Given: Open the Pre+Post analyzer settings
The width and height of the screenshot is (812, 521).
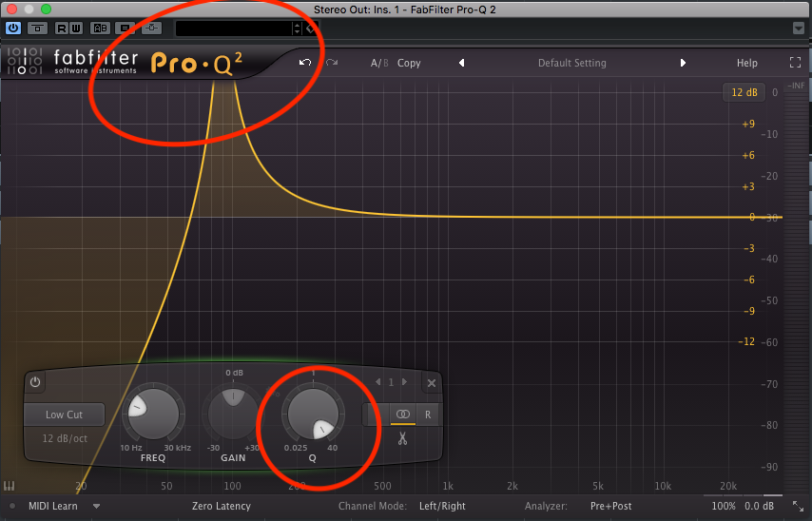Looking at the screenshot, I should [x=610, y=506].
